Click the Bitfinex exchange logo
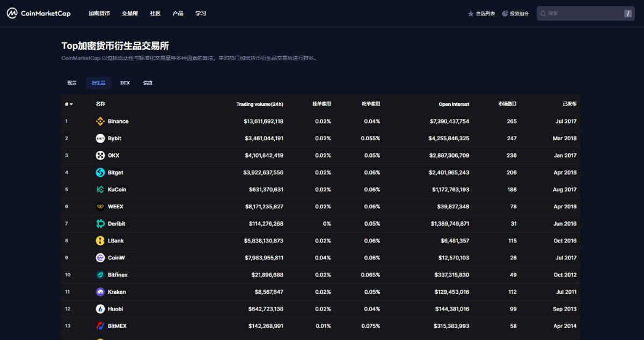 click(100, 274)
